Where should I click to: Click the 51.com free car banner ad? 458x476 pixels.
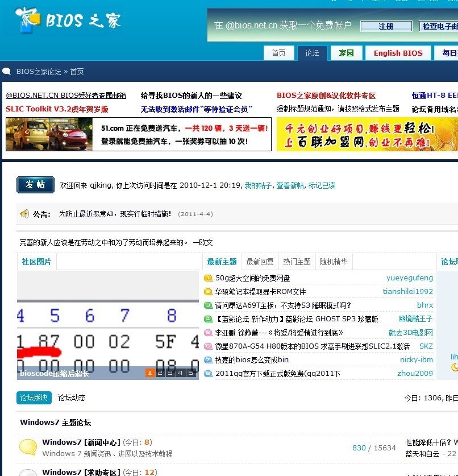(x=139, y=134)
